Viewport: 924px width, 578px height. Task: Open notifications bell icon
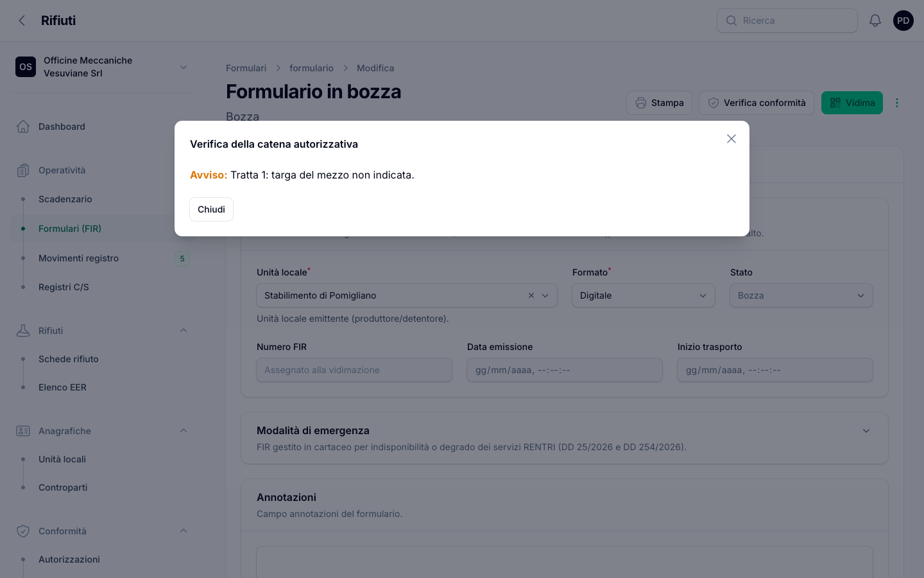click(875, 21)
